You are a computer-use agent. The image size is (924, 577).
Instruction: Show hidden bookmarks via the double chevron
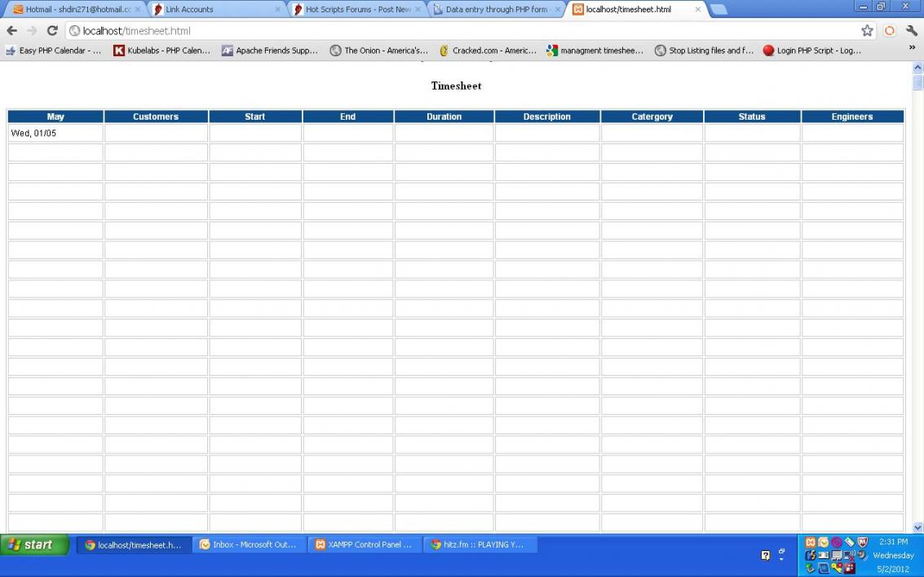click(913, 48)
